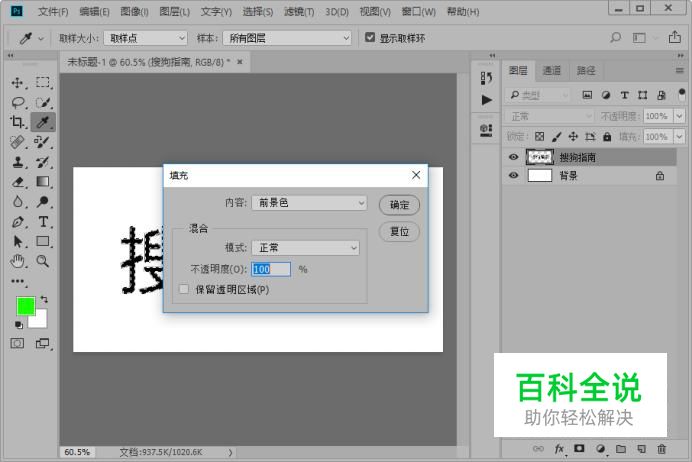Select the Brush tool
The image size is (692, 462).
43,142
